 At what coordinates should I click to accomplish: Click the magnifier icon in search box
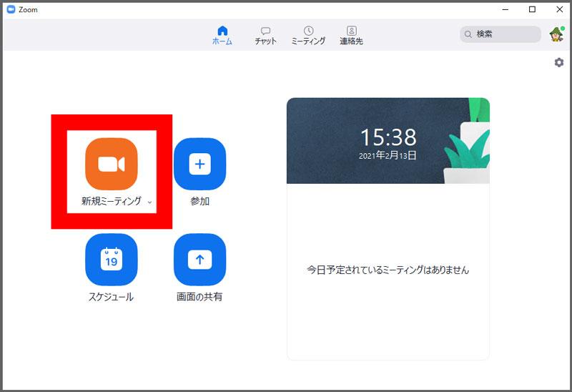(x=468, y=34)
